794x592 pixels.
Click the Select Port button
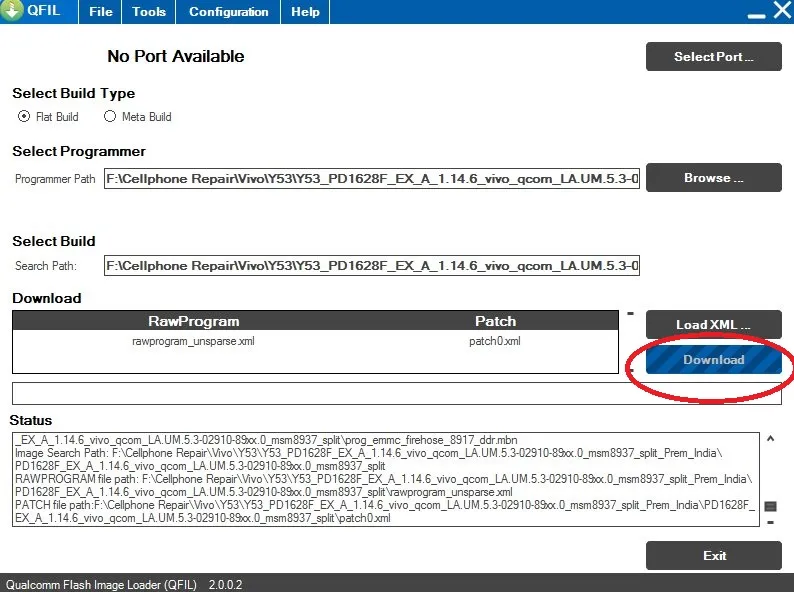click(x=713, y=56)
